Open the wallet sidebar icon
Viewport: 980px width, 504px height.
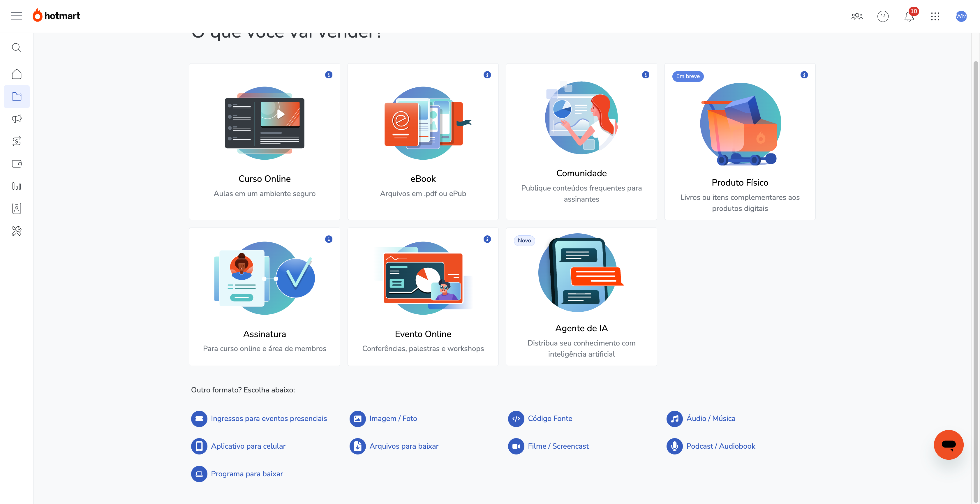[16, 164]
